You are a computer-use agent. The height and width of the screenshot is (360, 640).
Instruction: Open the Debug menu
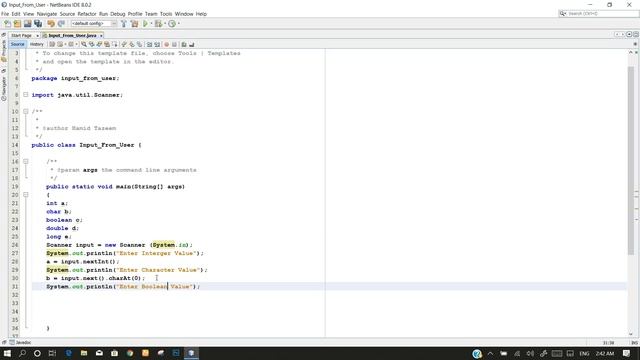point(118,14)
